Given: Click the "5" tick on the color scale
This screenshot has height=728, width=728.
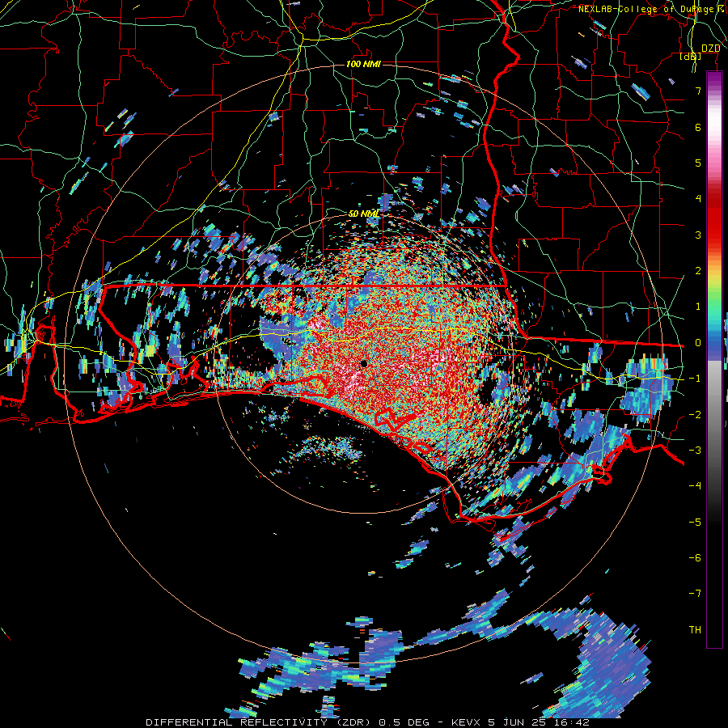Looking at the screenshot, I should [x=698, y=163].
